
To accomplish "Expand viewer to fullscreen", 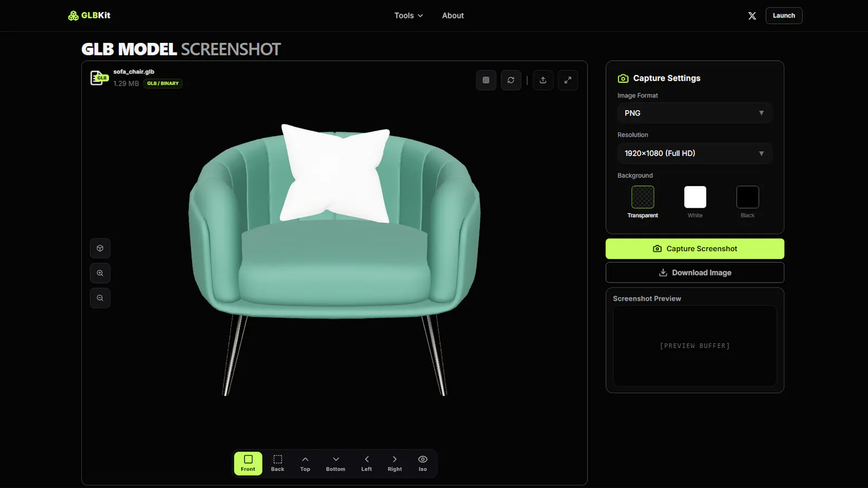I will pos(568,80).
